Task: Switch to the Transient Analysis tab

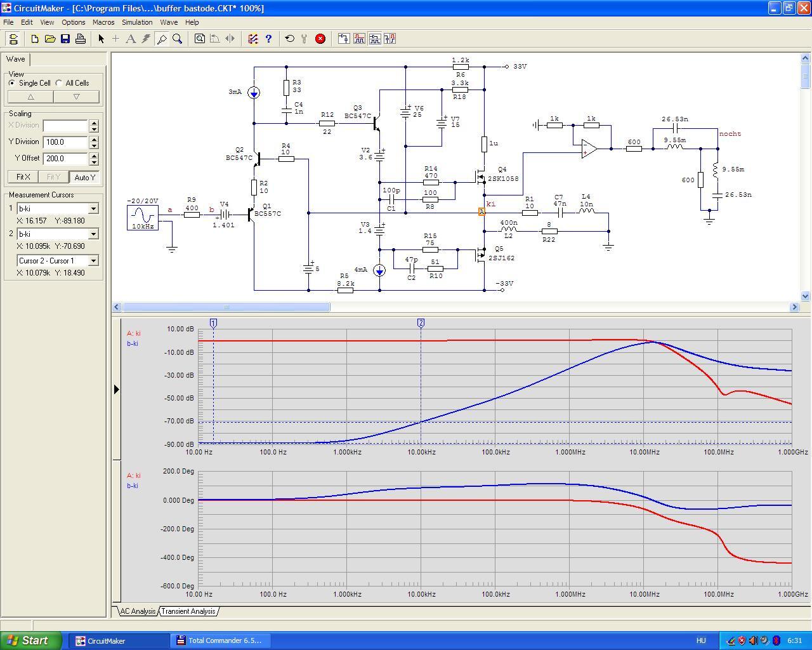Action: tap(188, 611)
